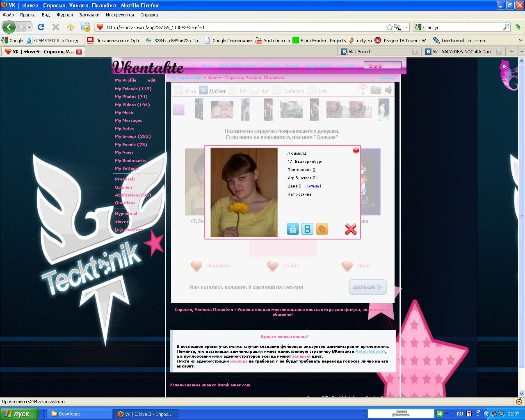Close the profile popup with the red X

click(351, 229)
